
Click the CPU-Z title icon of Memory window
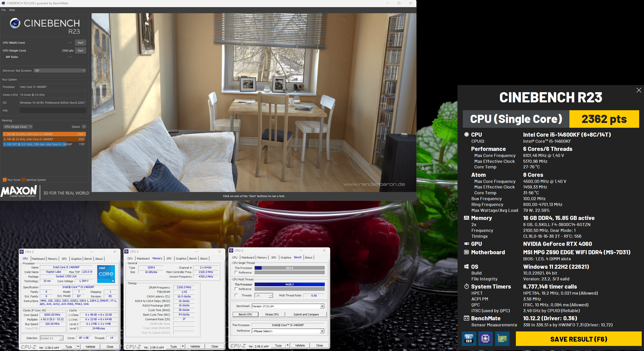[126, 251]
